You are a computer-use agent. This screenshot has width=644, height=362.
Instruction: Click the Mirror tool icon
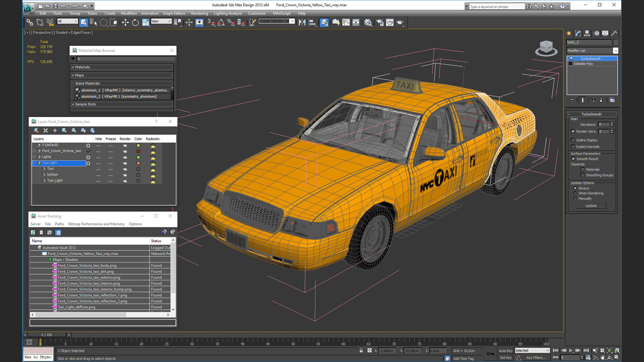click(x=302, y=22)
